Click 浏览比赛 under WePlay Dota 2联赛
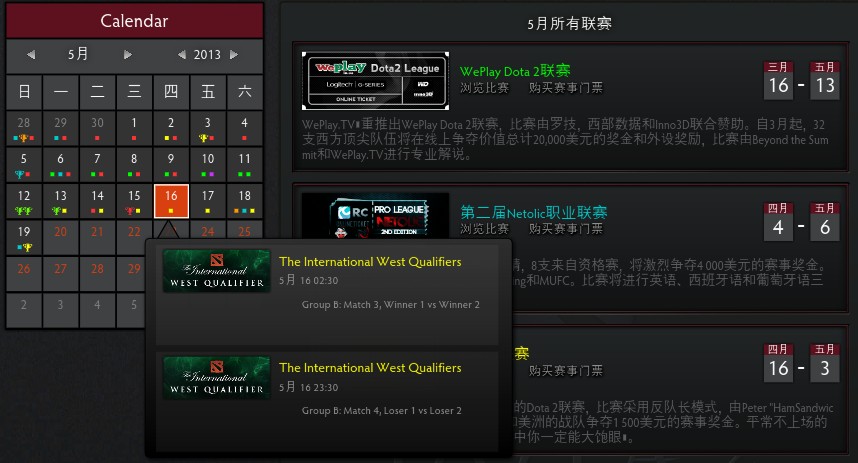 484,88
